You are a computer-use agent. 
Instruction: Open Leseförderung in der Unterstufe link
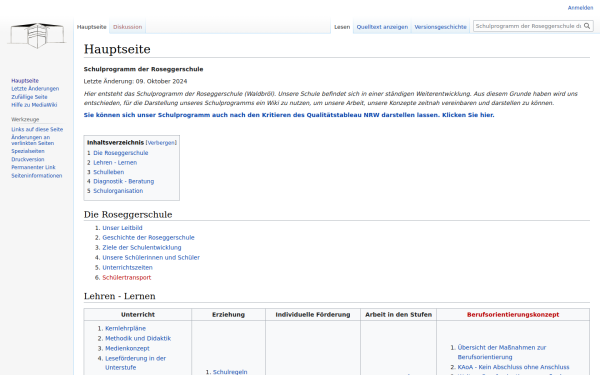[x=135, y=363]
